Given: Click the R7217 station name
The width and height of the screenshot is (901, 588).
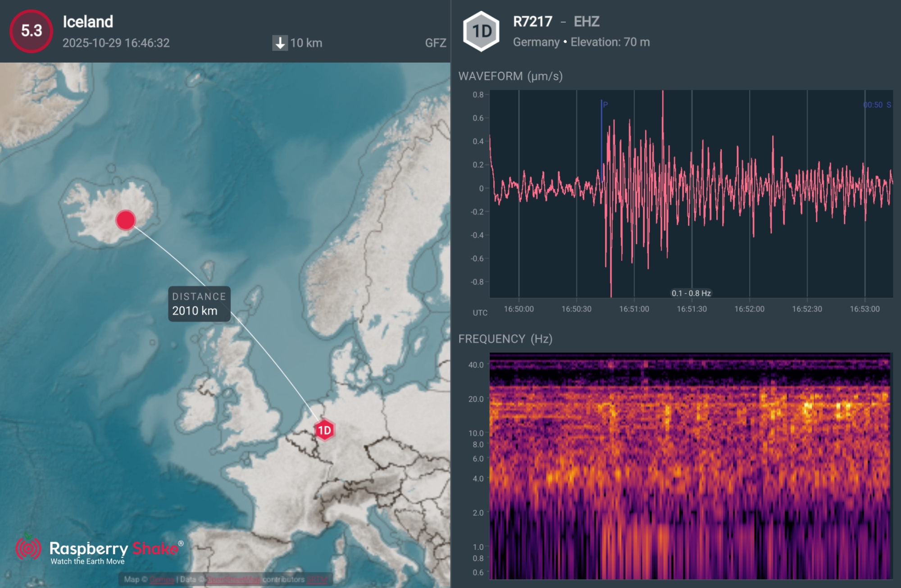Looking at the screenshot, I should 532,22.
